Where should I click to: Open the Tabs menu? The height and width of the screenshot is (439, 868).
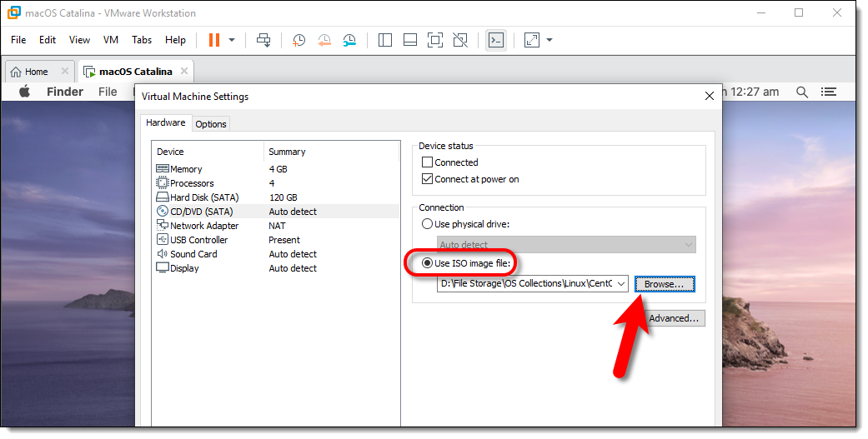pyautogui.click(x=142, y=40)
